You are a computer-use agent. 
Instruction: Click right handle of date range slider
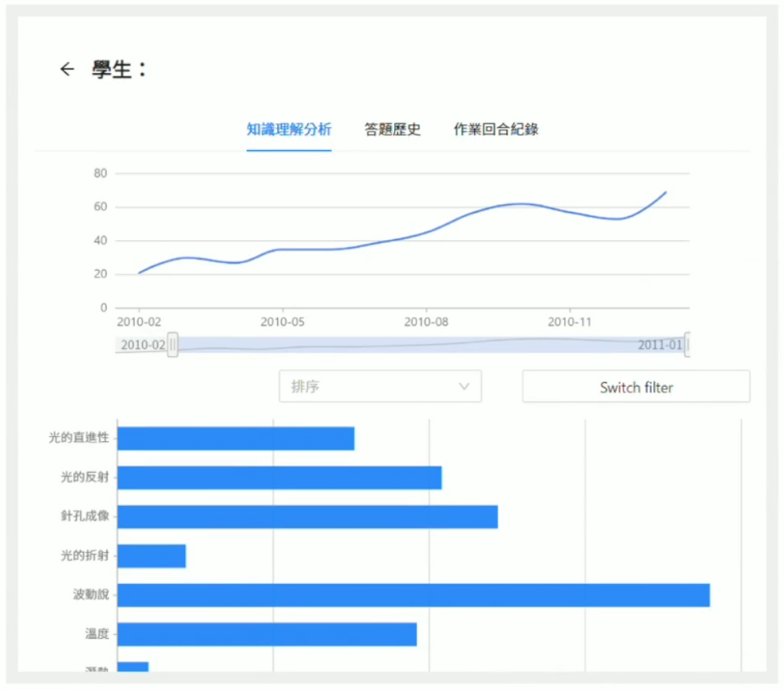[688, 345]
